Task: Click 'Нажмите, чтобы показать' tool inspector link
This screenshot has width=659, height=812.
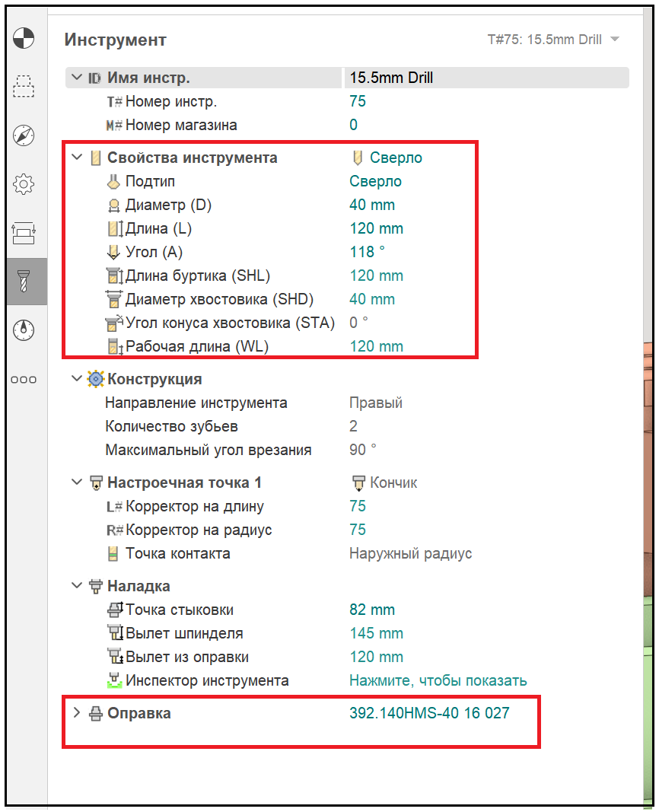Action: click(x=438, y=680)
